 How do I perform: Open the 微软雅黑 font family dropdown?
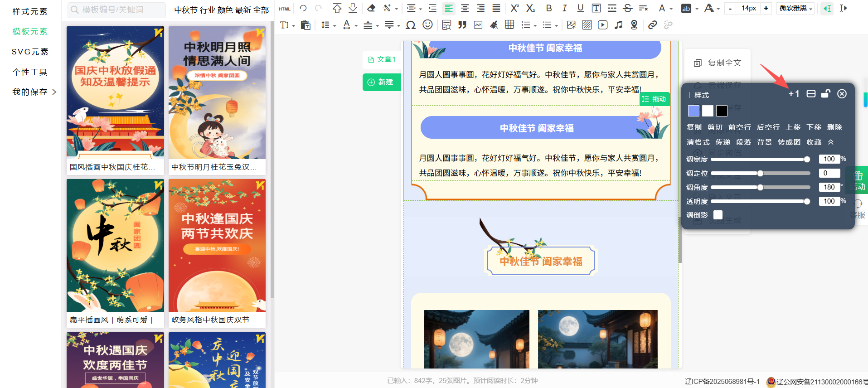coord(795,8)
